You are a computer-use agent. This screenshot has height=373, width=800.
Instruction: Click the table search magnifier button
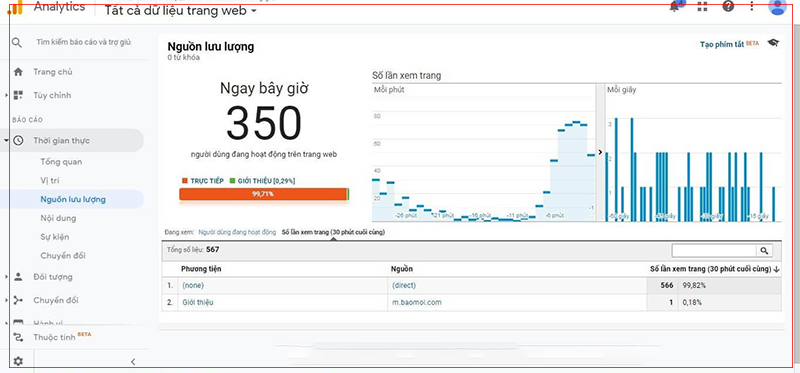764,251
